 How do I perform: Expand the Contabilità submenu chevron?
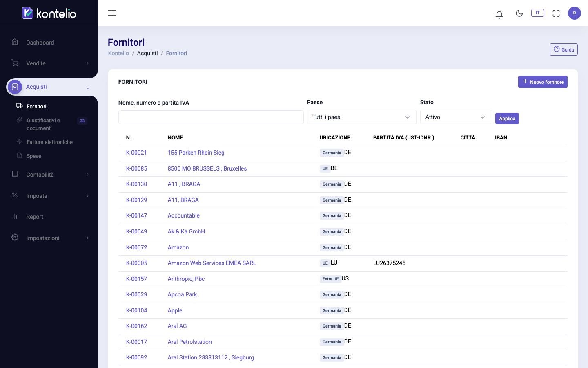[x=87, y=175]
